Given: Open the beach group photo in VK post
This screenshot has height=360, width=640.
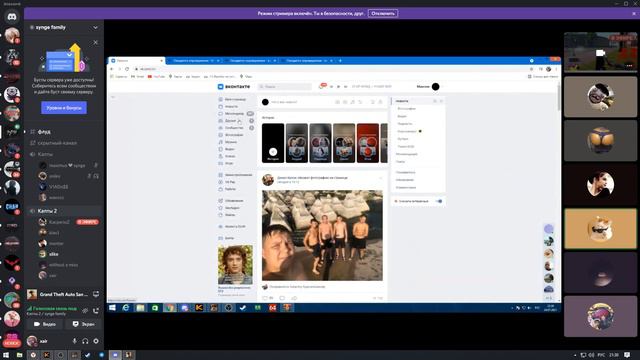Looking at the screenshot, I should pos(322,235).
